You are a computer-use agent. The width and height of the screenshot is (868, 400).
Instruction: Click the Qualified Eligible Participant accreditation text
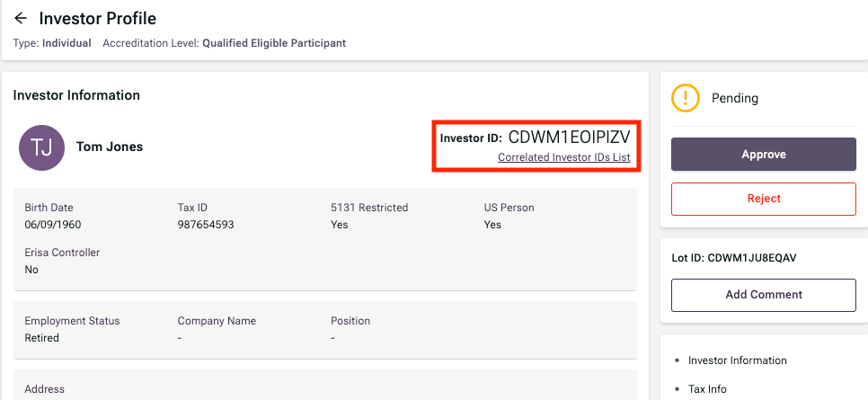click(274, 43)
